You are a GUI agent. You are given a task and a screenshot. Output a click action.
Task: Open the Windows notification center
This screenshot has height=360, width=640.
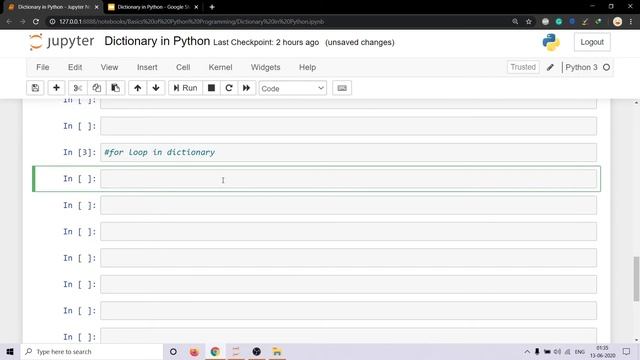click(x=626, y=351)
